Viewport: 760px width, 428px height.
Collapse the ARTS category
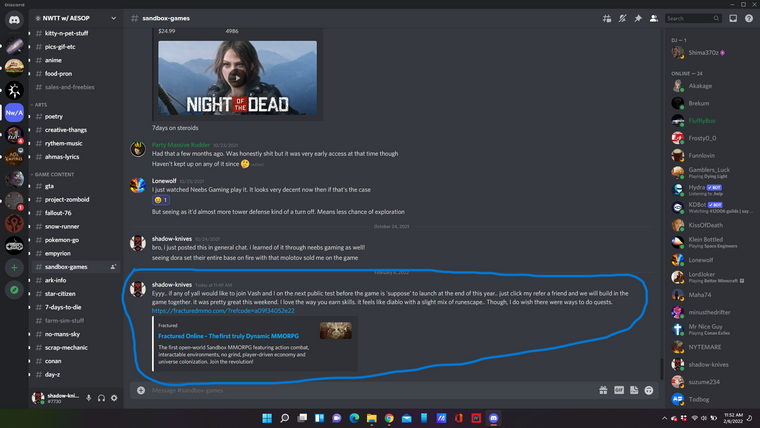pos(41,105)
